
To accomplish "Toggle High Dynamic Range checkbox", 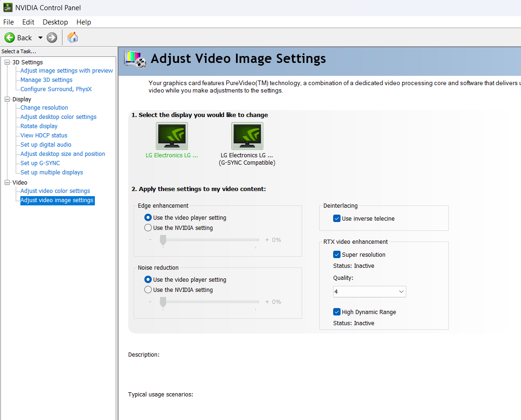I will coord(336,312).
